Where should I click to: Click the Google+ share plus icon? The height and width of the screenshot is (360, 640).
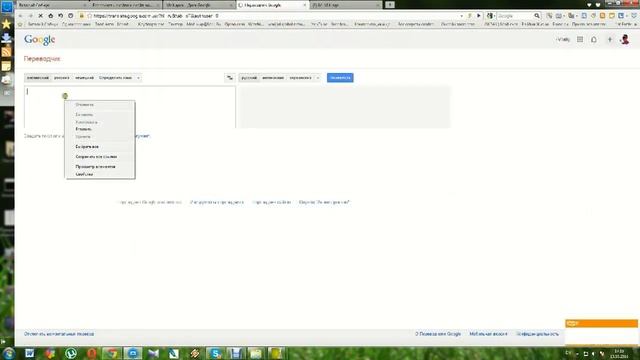[610, 40]
